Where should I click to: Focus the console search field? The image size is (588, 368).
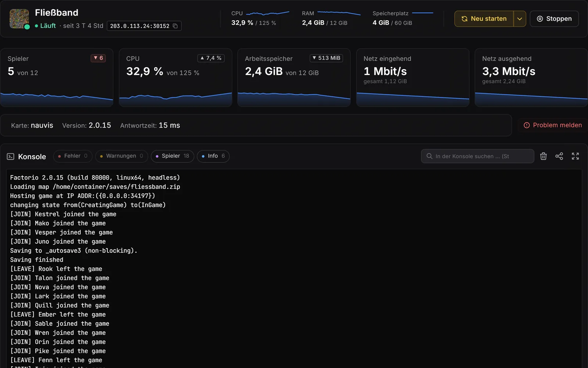[477, 156]
